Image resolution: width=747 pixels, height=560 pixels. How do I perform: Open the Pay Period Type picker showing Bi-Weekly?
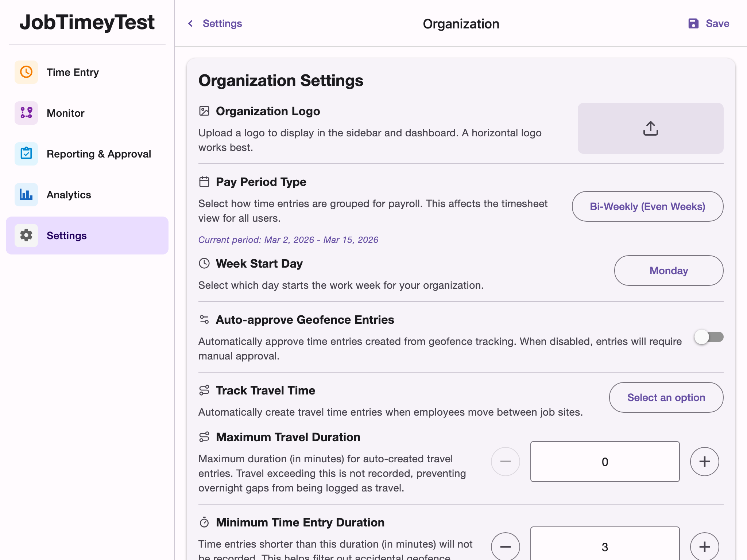647,206
